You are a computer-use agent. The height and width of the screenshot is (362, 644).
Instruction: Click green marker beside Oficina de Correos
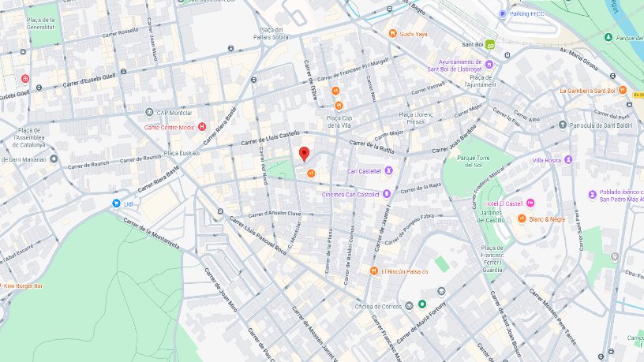(421, 304)
